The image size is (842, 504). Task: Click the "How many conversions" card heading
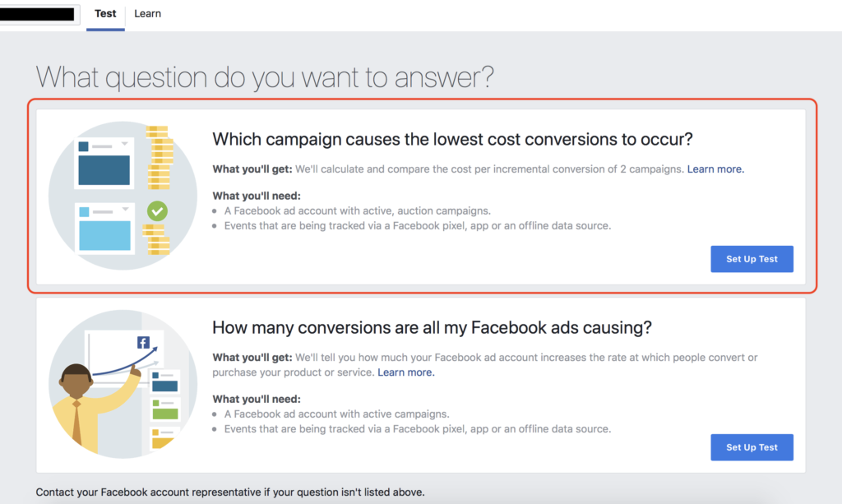click(x=432, y=327)
